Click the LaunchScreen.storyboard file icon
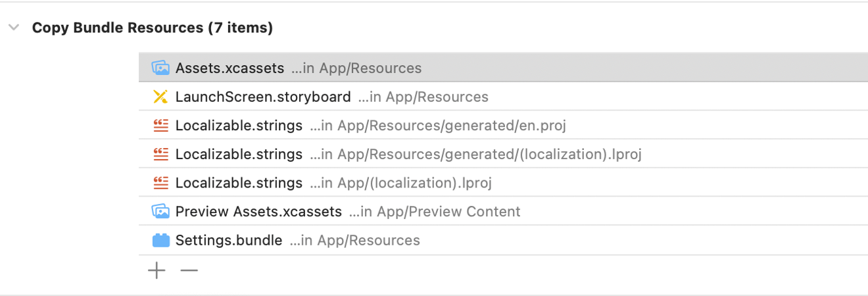The height and width of the screenshot is (296, 868). (x=160, y=97)
